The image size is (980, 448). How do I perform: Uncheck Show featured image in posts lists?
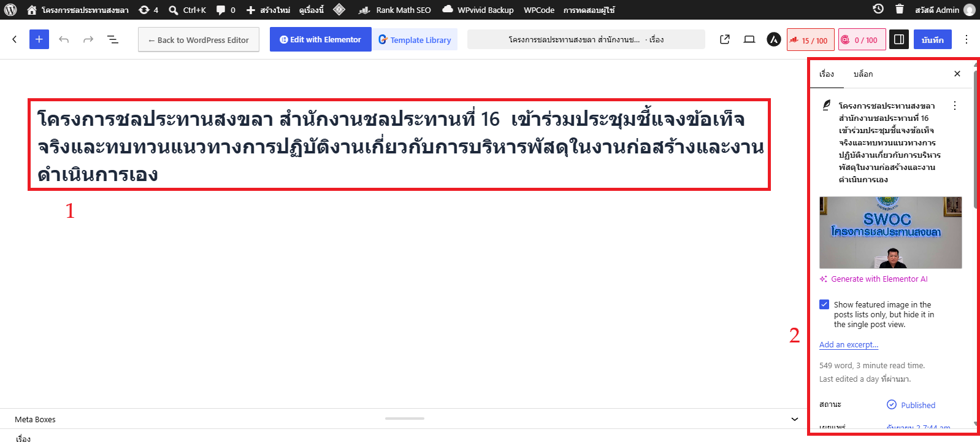pos(824,304)
